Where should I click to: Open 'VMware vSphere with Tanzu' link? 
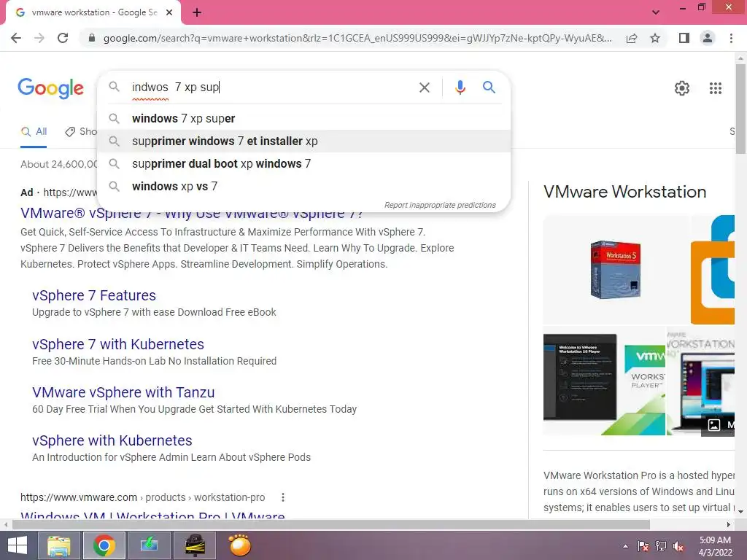pos(123,392)
